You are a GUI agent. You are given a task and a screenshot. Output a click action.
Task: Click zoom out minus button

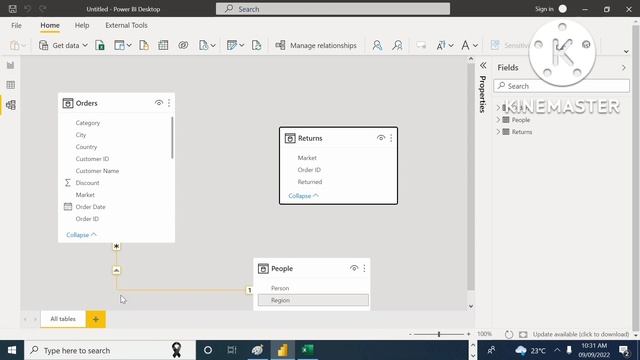click(410, 334)
